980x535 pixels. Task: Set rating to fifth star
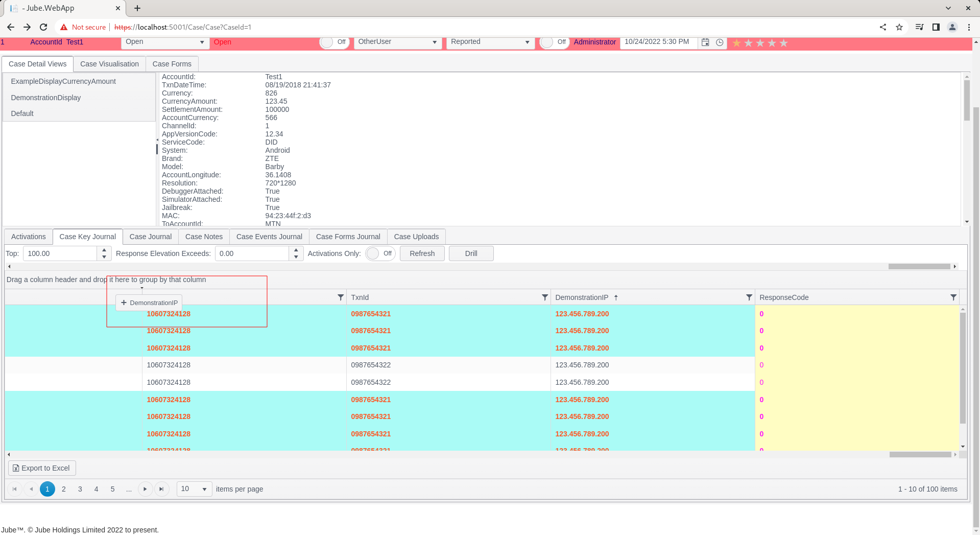(x=783, y=43)
